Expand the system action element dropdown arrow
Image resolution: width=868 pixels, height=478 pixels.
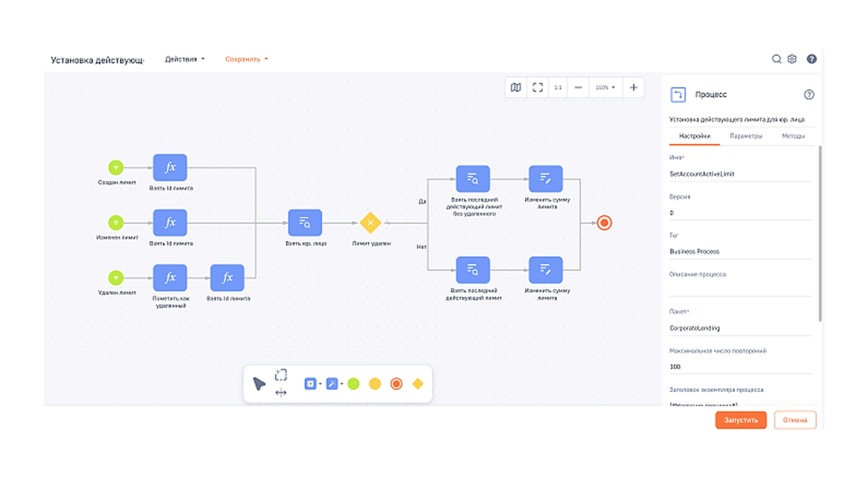(x=320, y=384)
